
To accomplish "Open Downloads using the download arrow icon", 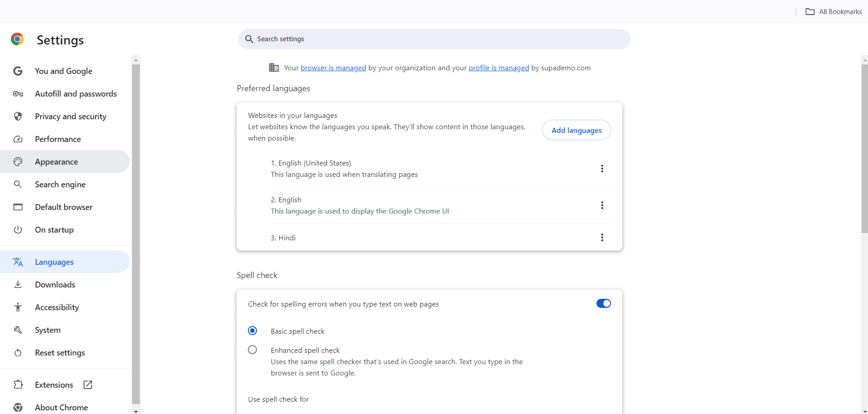I will click(18, 284).
